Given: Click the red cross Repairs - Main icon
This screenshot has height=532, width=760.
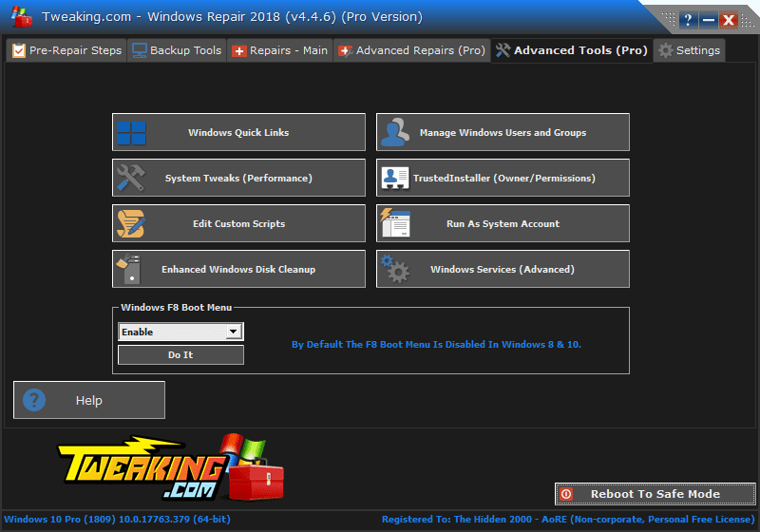Looking at the screenshot, I should pos(239,51).
